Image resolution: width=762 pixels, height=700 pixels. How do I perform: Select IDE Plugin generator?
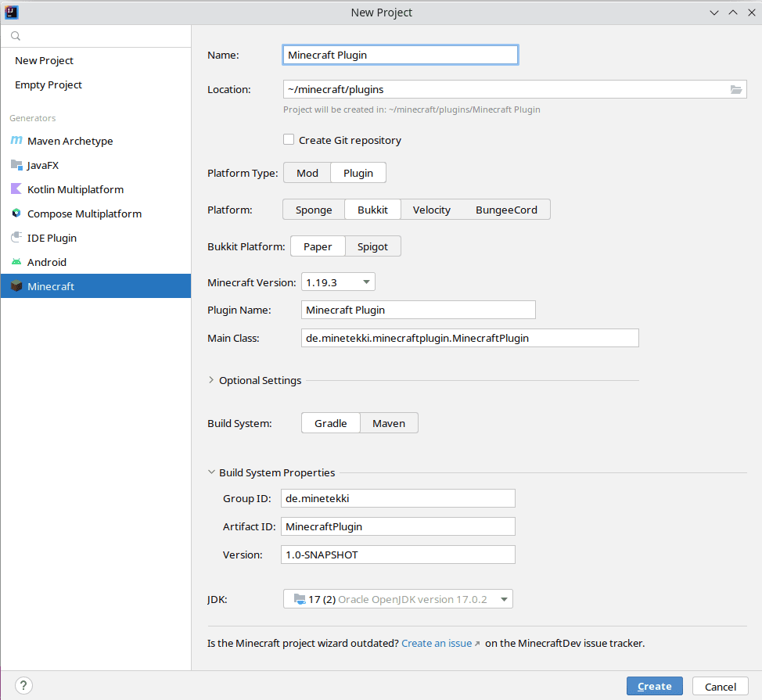95,238
